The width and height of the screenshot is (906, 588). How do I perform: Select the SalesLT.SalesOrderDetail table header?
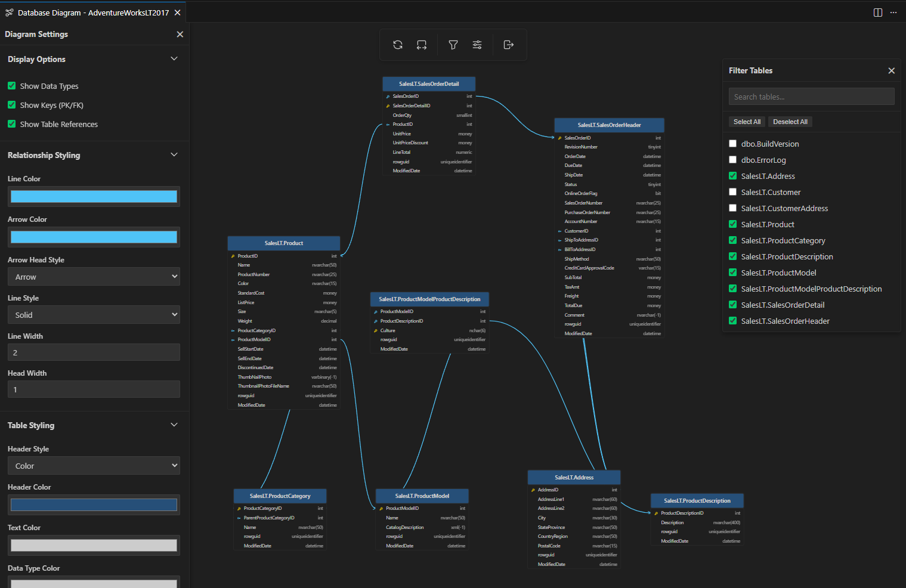coord(429,84)
